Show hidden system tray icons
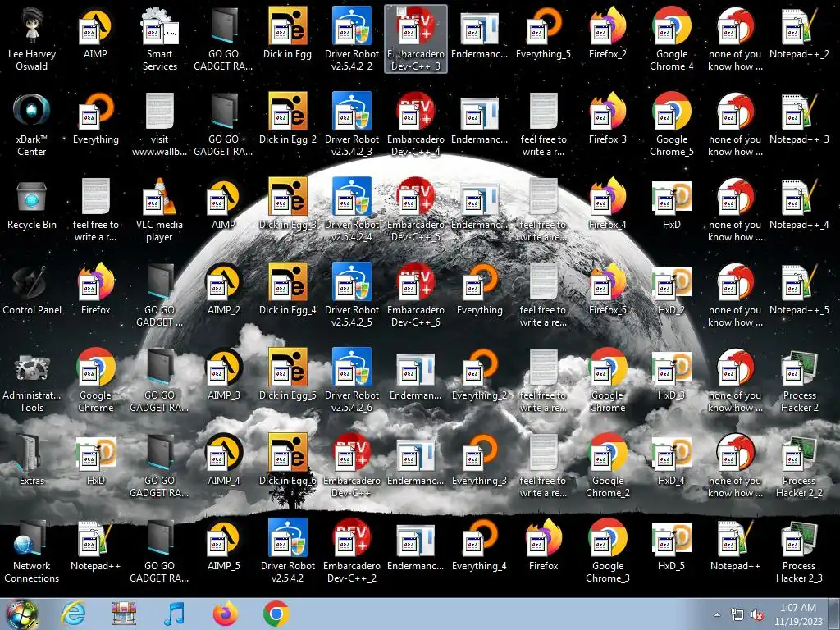The image size is (840, 630). 717,614
